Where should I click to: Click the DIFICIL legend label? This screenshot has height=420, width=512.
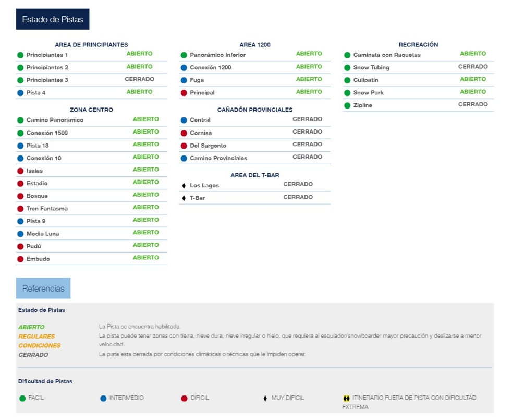[200, 398]
